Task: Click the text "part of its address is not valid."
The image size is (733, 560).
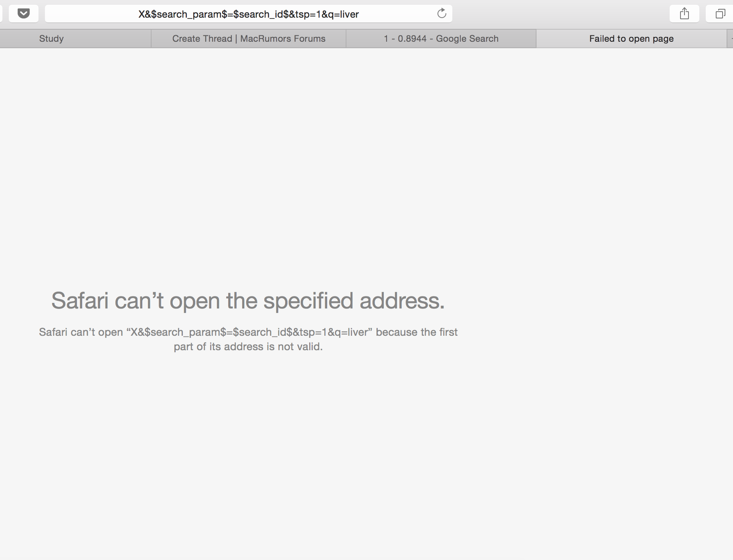Action: [x=248, y=347]
